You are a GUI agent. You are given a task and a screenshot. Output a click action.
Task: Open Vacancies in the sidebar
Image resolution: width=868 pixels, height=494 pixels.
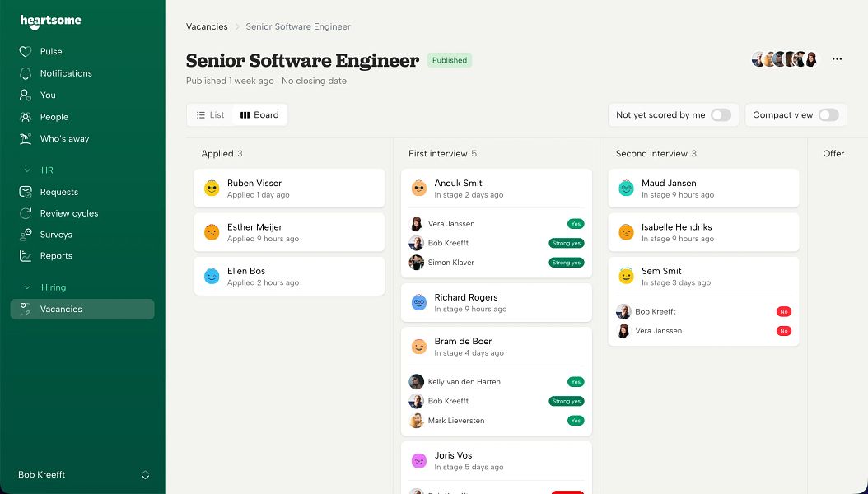pos(82,310)
